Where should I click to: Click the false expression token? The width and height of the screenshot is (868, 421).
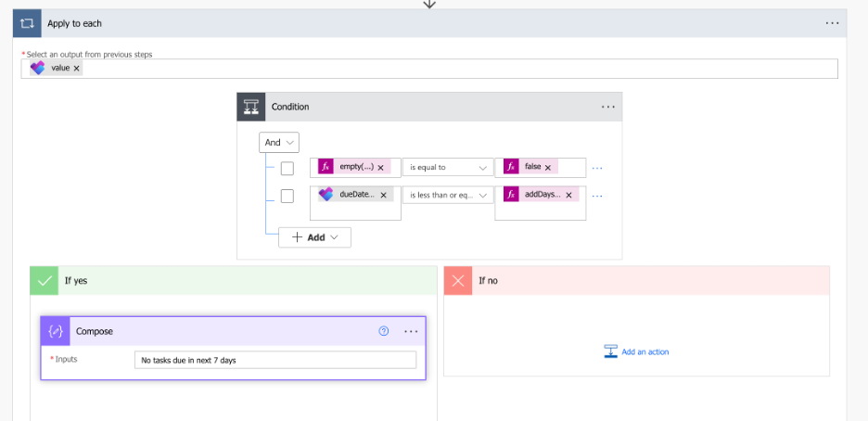coord(530,167)
